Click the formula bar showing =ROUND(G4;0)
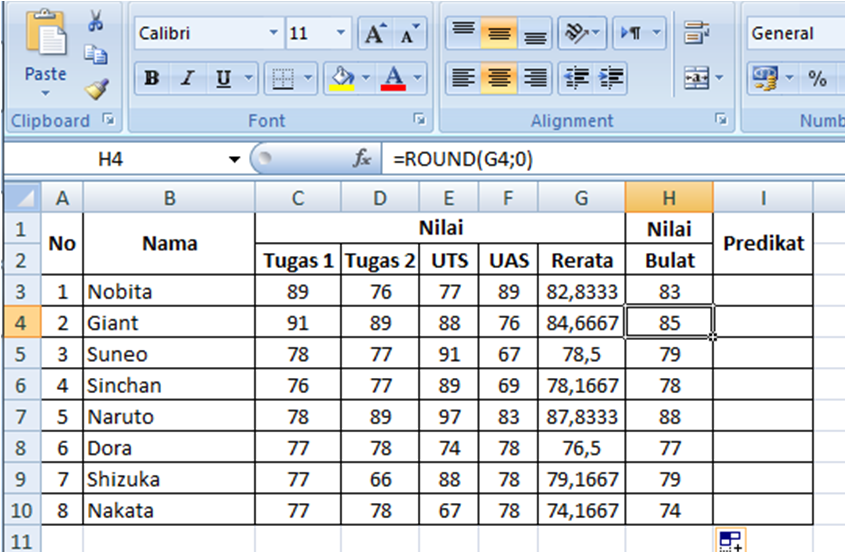 (613, 159)
